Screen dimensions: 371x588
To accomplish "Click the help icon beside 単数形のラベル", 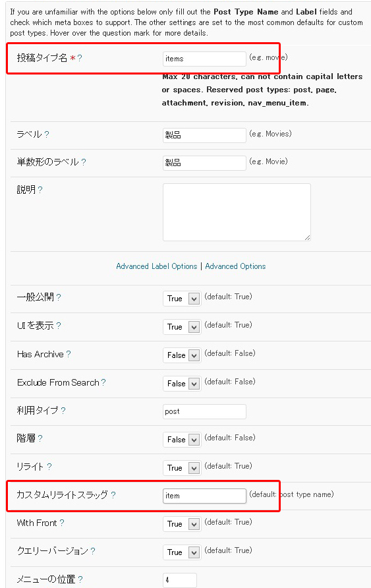I will click(83, 162).
